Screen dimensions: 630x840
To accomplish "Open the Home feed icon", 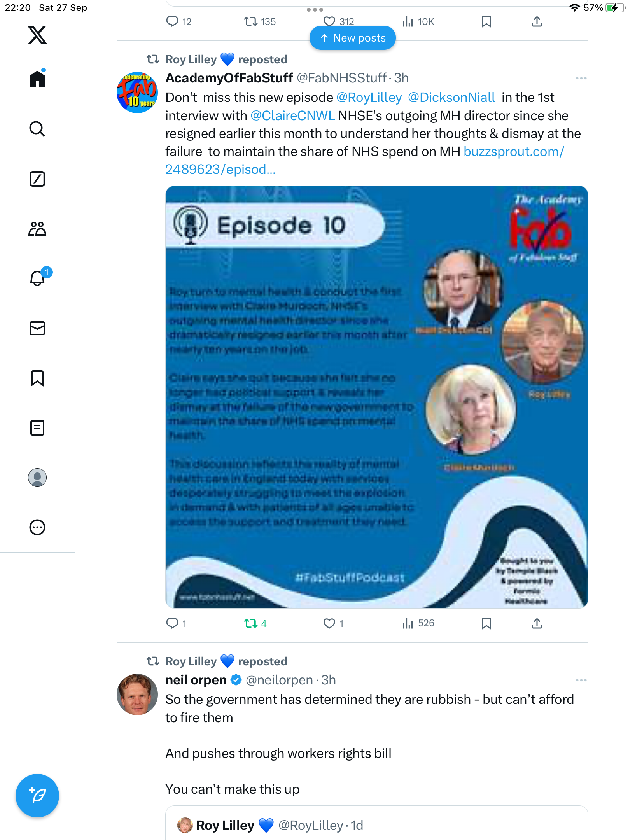I will coord(37,79).
